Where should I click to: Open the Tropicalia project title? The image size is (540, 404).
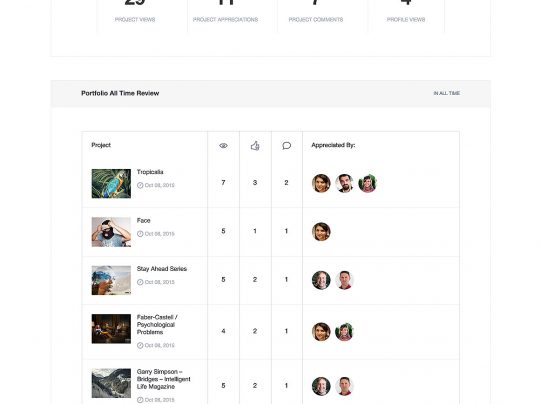pos(150,172)
